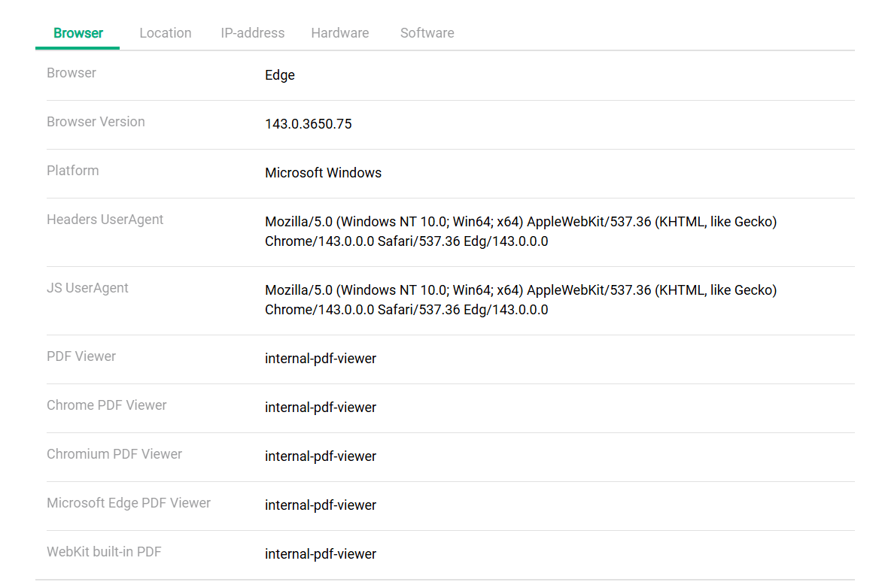
Task: Click the Microsoft Edge PDF Viewer label
Action: 129,503
